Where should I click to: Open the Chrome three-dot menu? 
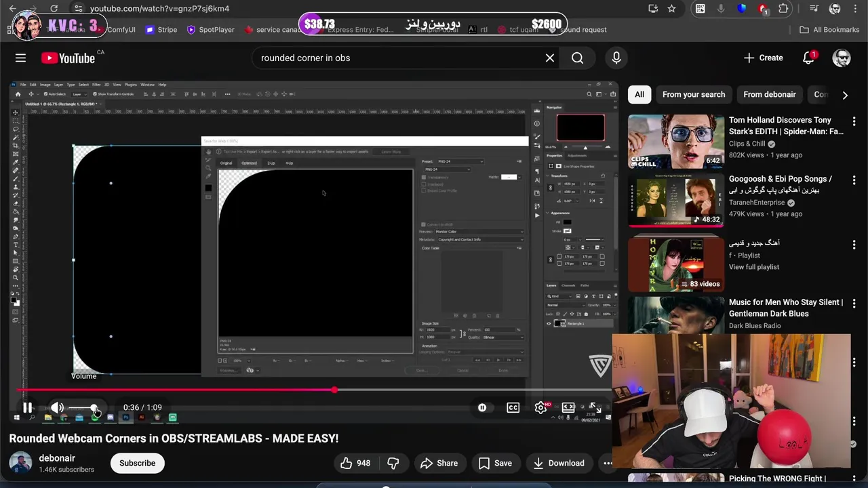point(855,9)
